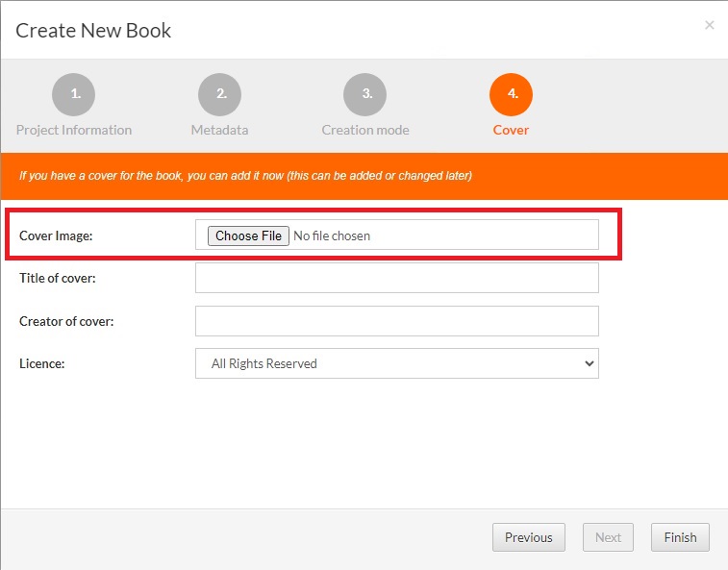The width and height of the screenshot is (728, 570).
Task: Switch to the Creation mode step label
Action: coord(365,130)
